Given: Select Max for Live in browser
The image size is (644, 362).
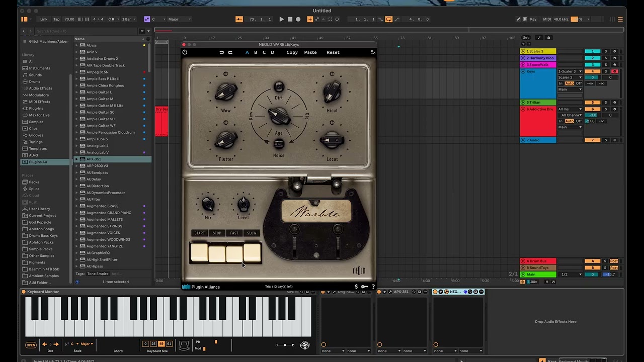Looking at the screenshot, I should point(39,115).
